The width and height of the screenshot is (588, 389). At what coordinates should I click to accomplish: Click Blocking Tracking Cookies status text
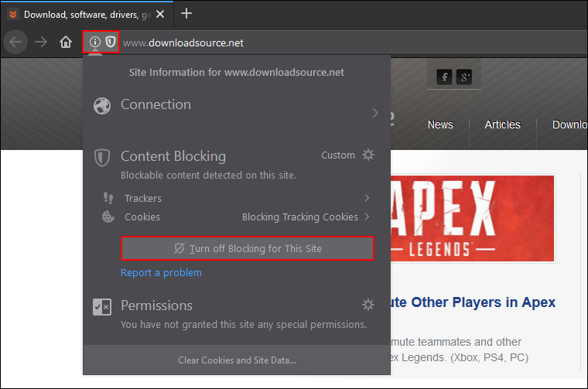[300, 217]
